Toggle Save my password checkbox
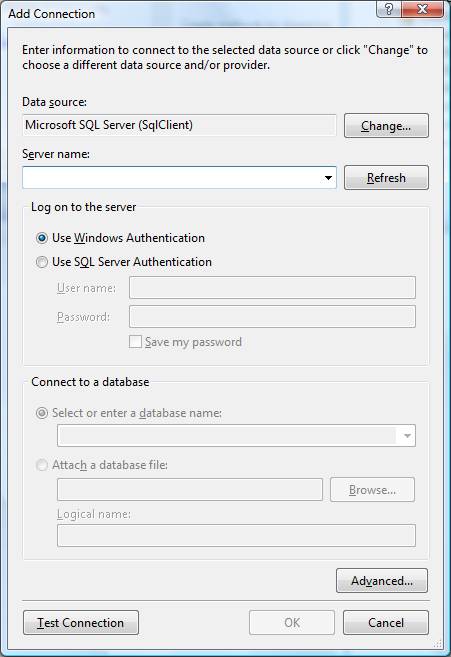 [x=135, y=342]
